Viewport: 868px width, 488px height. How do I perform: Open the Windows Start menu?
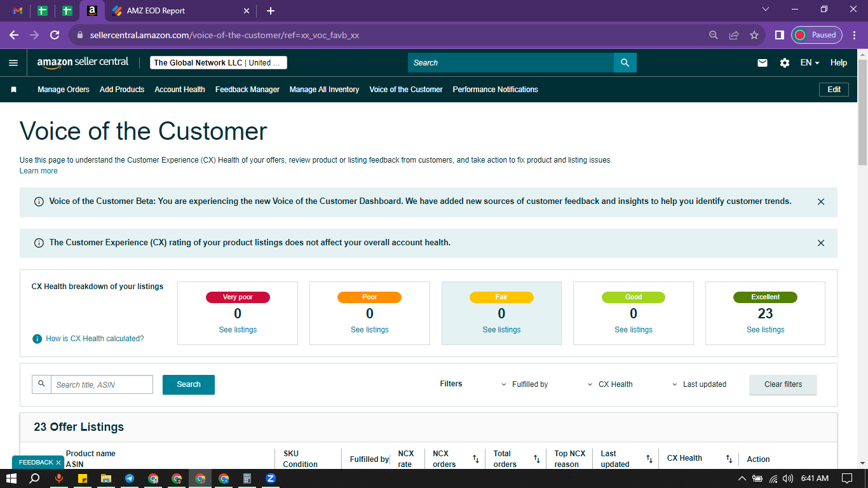pos(11,478)
